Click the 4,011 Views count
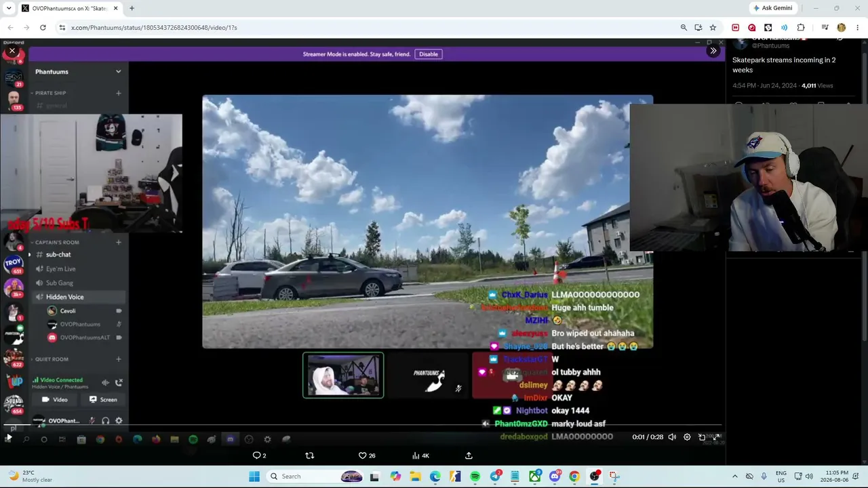 [x=817, y=86]
